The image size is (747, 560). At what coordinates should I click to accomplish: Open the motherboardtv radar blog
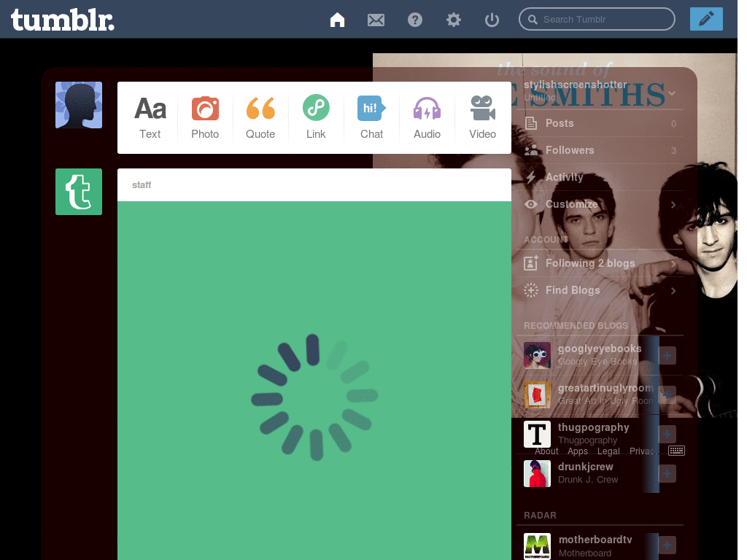(595, 540)
